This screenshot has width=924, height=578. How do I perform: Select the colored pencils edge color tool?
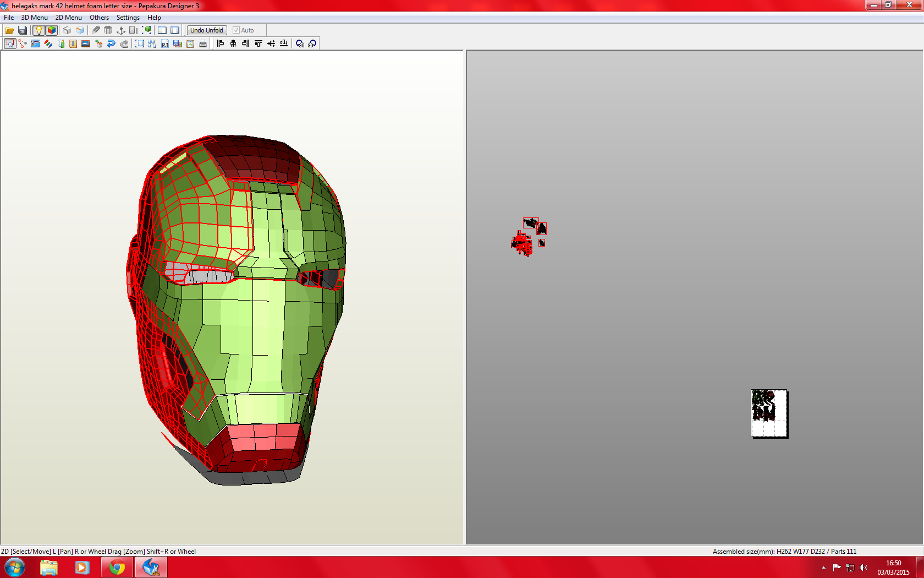point(48,43)
